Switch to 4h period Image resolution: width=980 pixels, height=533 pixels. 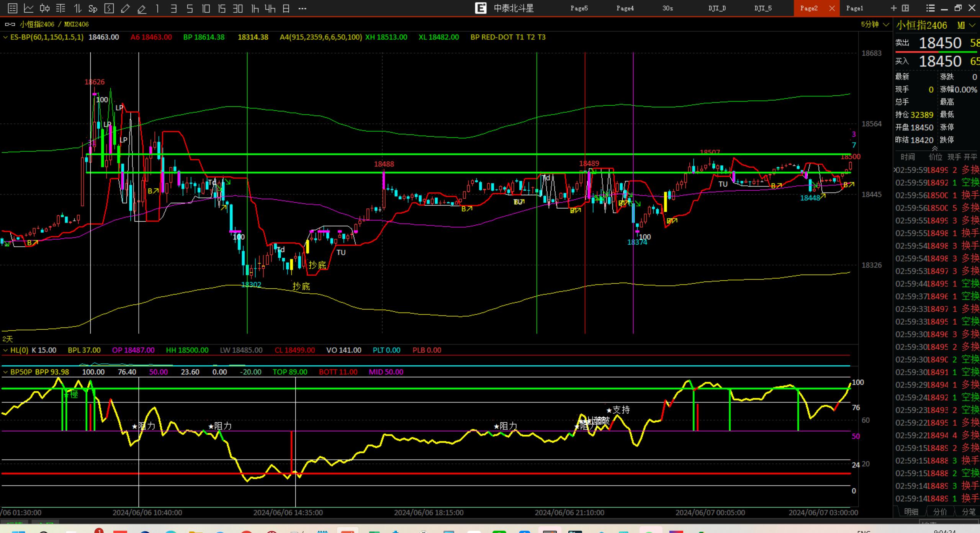click(x=270, y=8)
